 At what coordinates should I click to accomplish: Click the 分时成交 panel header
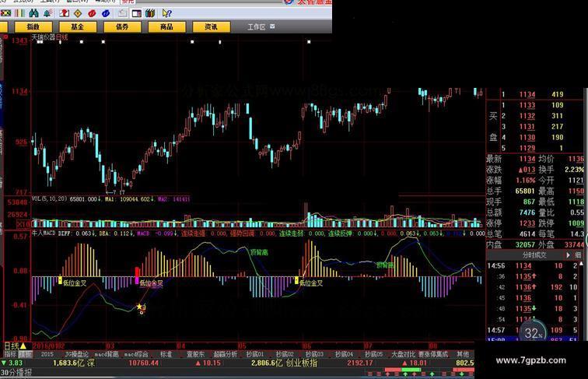pos(534,255)
